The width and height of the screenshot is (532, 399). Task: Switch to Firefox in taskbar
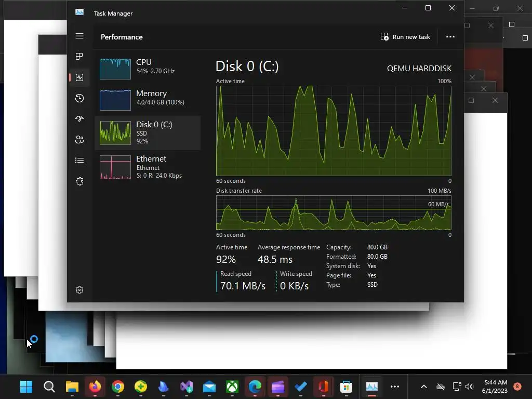click(x=95, y=387)
